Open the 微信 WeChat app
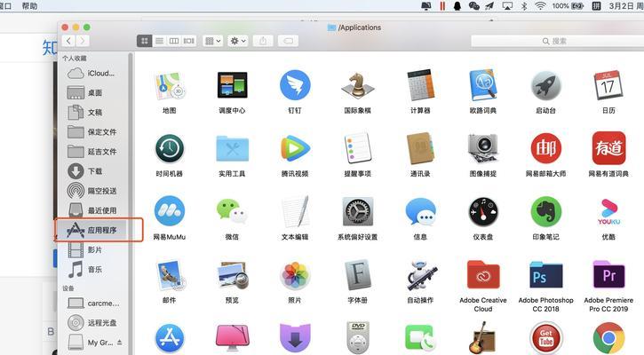 click(x=232, y=212)
